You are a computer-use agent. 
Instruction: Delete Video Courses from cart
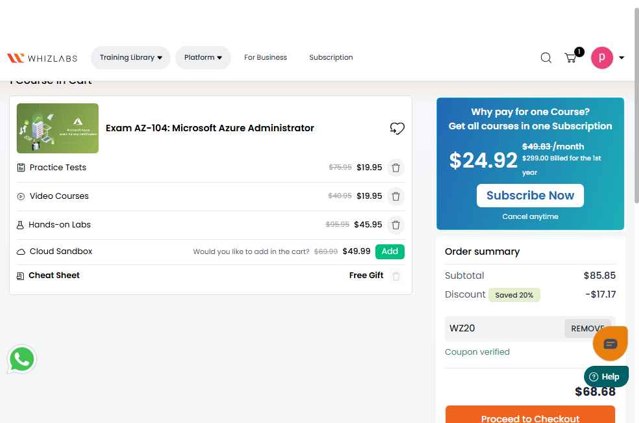396,196
